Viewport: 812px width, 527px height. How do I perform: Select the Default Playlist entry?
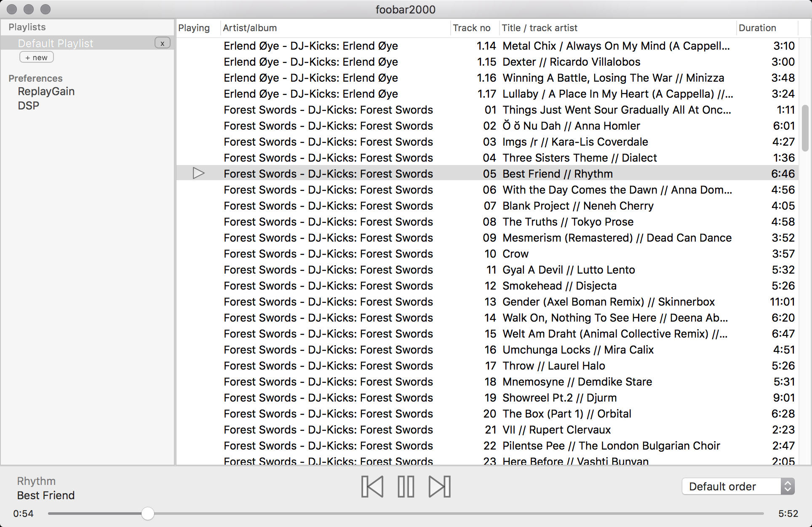tap(87, 43)
